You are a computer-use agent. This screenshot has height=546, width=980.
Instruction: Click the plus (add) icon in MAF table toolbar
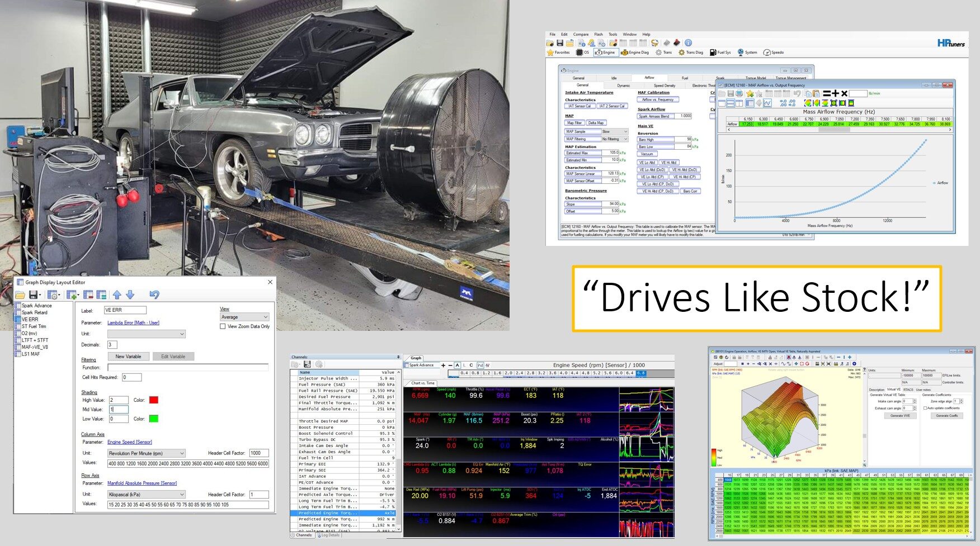(x=835, y=93)
